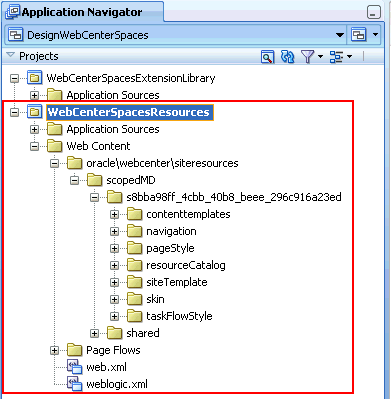Collapse the Web Content folder
Viewport: 391px width, 399px height.
pyautogui.click(x=34, y=146)
